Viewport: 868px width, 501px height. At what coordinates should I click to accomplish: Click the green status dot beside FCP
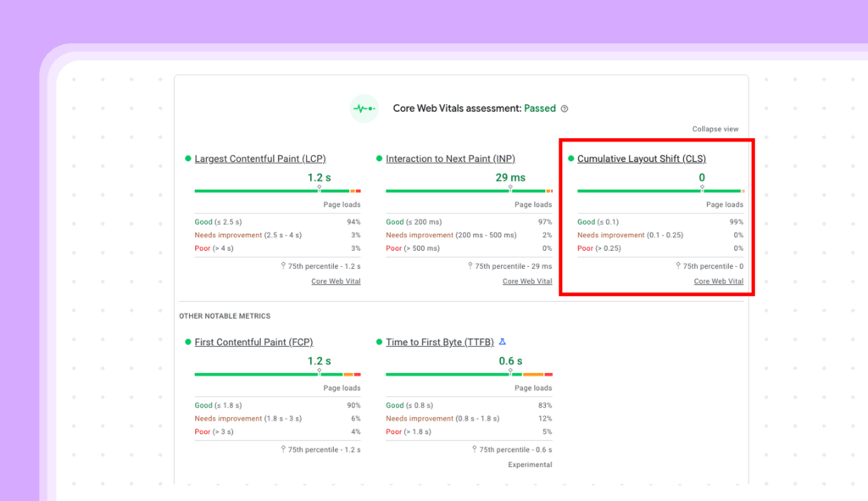(x=188, y=342)
